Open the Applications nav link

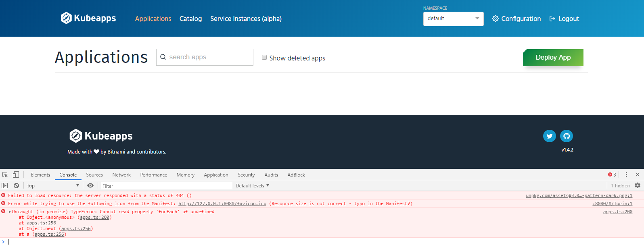click(x=153, y=19)
